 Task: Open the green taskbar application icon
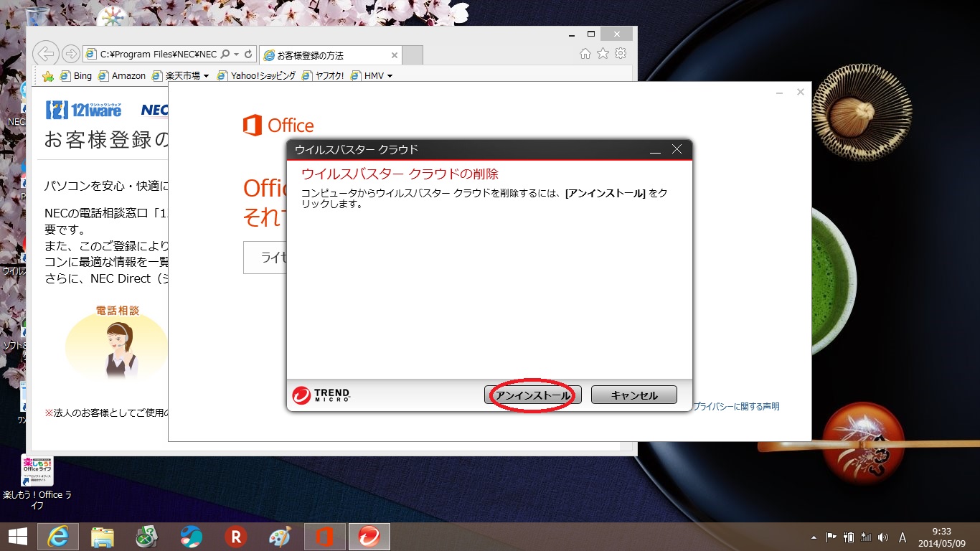pos(147,536)
